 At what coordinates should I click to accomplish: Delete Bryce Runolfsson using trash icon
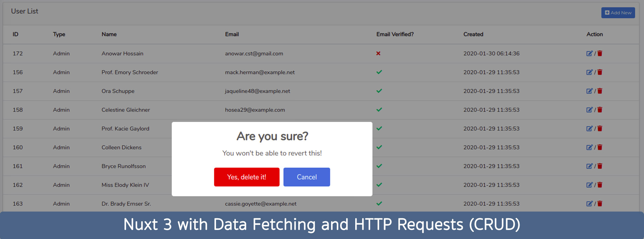600,166
